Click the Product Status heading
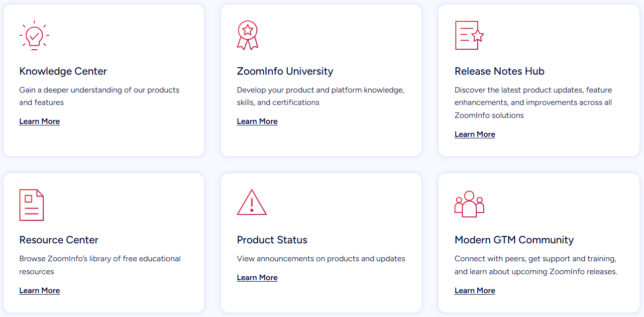The width and height of the screenshot is (644, 317). 272,240
